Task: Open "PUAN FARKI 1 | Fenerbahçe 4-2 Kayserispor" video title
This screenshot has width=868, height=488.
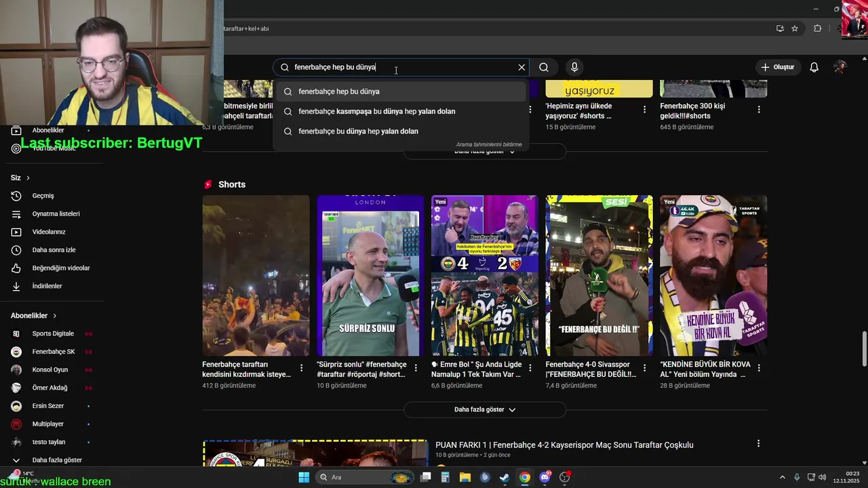Action: tap(564, 445)
